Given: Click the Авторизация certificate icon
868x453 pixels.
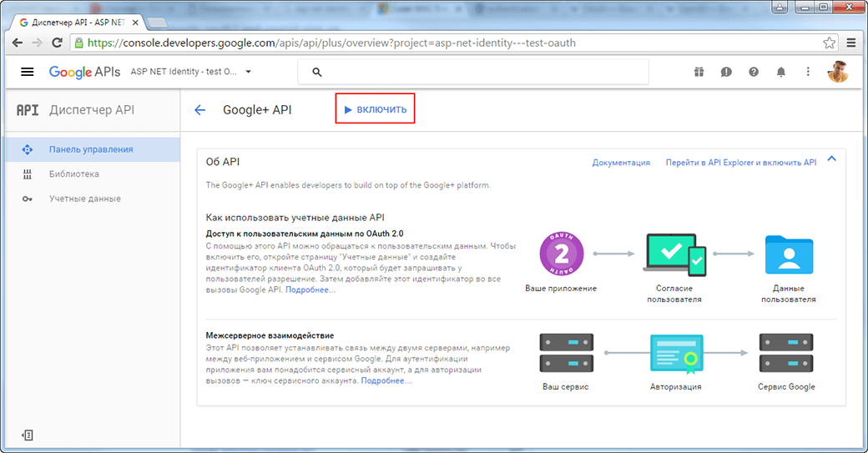Looking at the screenshot, I should [x=677, y=354].
